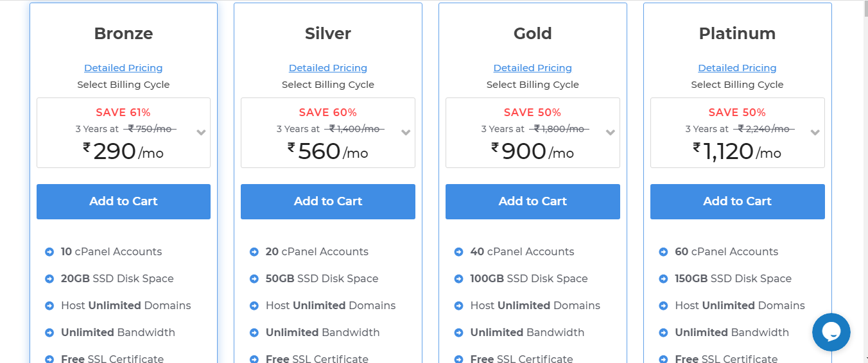Expand the Bronze billing cycle dropdown
Screen dimensions: 868x363
[201, 133]
